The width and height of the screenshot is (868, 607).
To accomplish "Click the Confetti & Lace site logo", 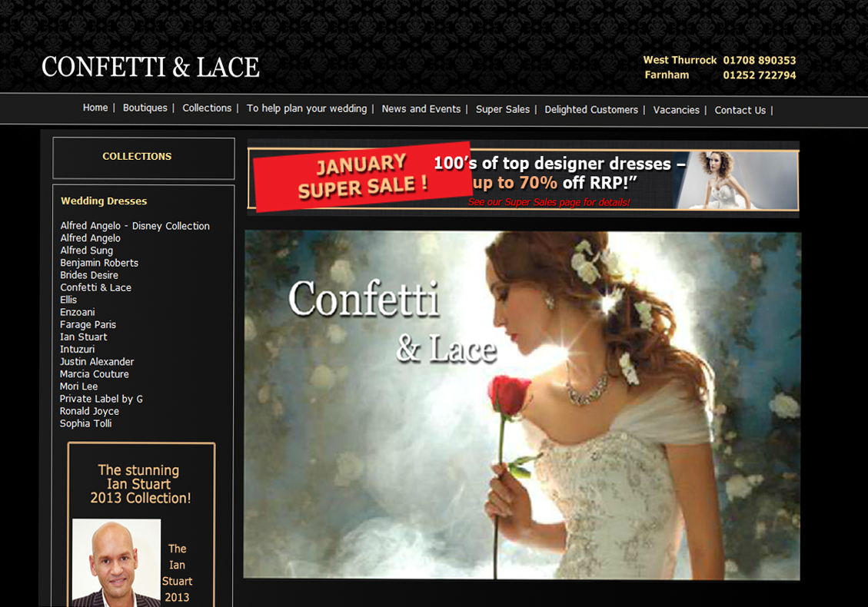I will point(151,68).
